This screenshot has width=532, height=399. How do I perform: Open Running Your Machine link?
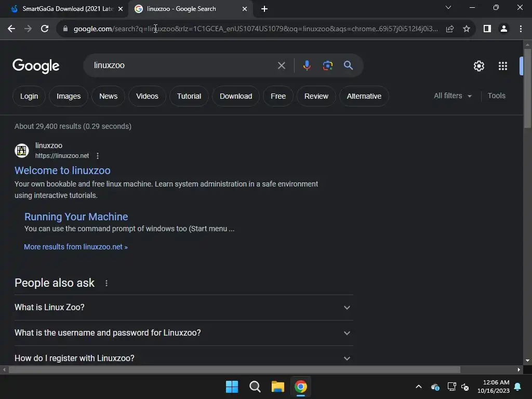76,217
